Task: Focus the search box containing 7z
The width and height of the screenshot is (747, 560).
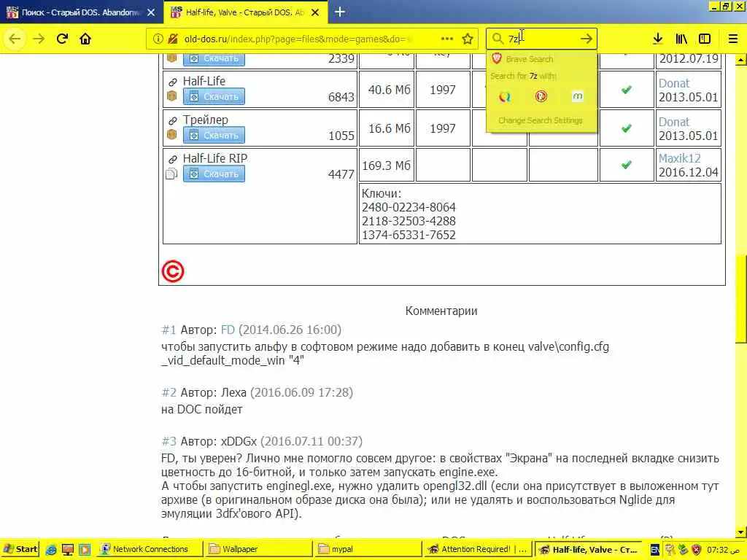Action: click(541, 39)
